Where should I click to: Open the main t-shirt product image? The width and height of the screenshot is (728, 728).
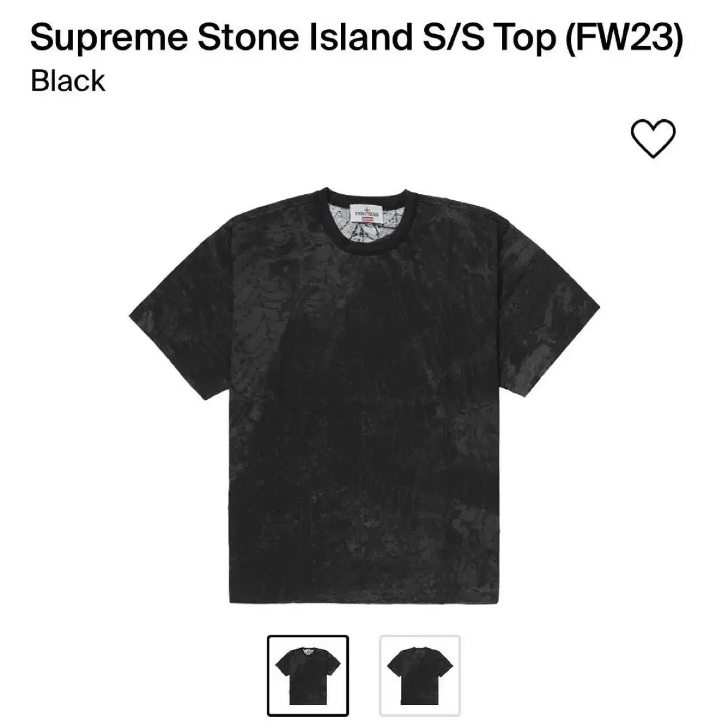pos(364,396)
